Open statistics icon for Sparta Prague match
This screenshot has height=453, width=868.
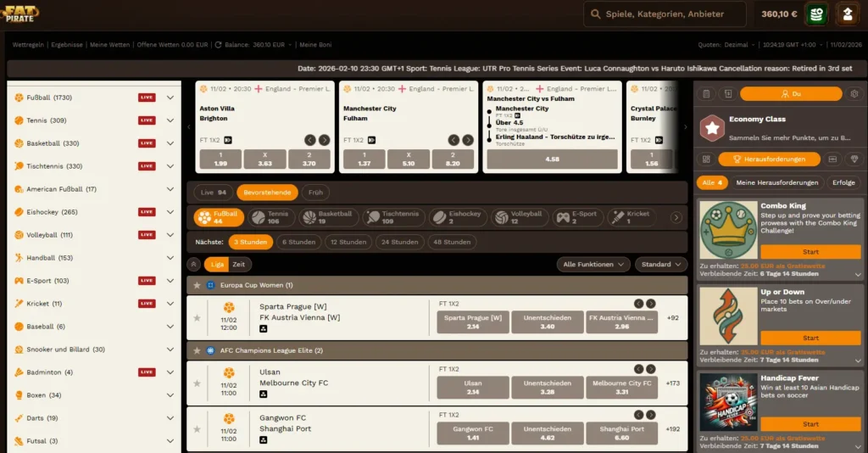pyautogui.click(x=264, y=329)
